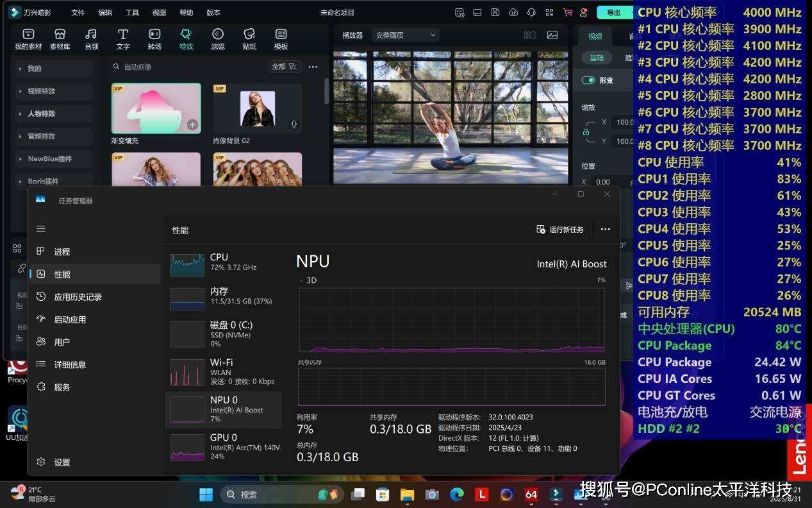Open the 模板 (Templates) tool icon

point(281,39)
